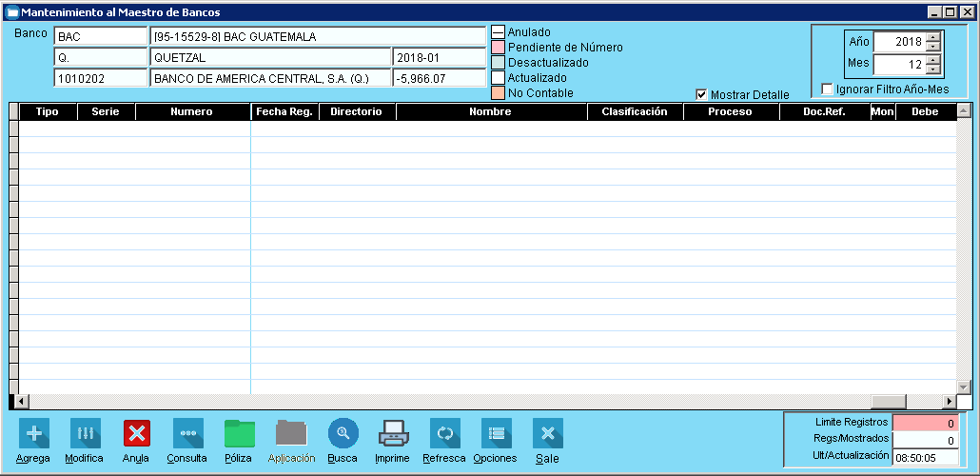Screen dimensions: 980x476
Task: Click the orange No Contable swatch
Action: [x=498, y=93]
